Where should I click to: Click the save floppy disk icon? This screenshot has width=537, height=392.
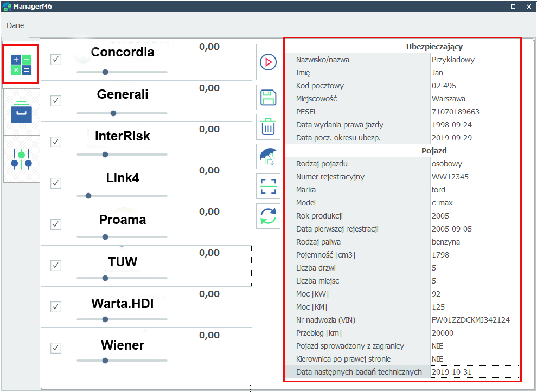pos(268,97)
